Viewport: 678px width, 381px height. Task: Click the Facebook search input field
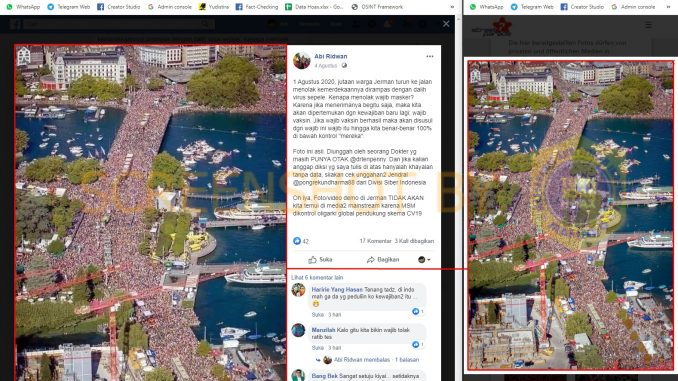(118, 25)
